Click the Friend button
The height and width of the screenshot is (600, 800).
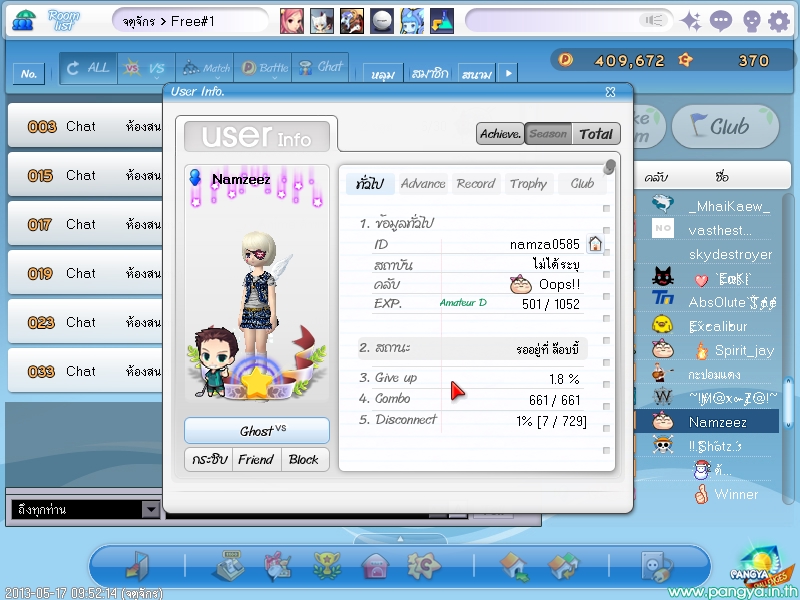[256, 459]
